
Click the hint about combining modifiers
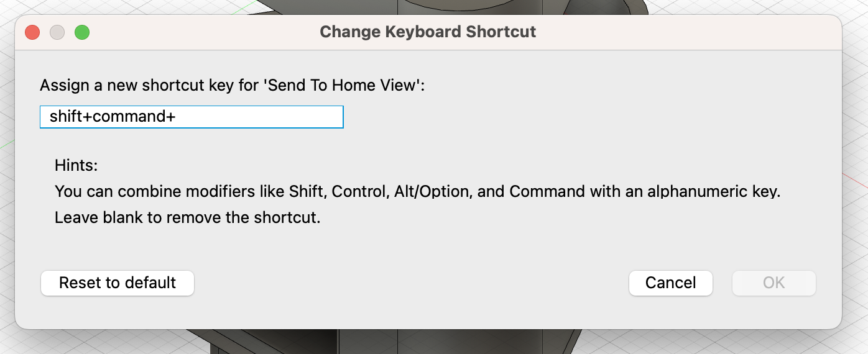[417, 191]
